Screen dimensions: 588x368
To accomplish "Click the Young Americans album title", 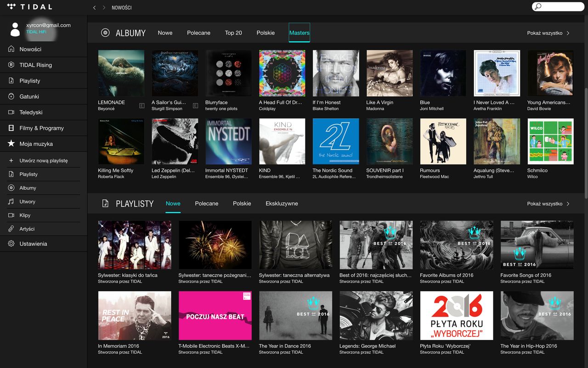I will click(x=548, y=103).
